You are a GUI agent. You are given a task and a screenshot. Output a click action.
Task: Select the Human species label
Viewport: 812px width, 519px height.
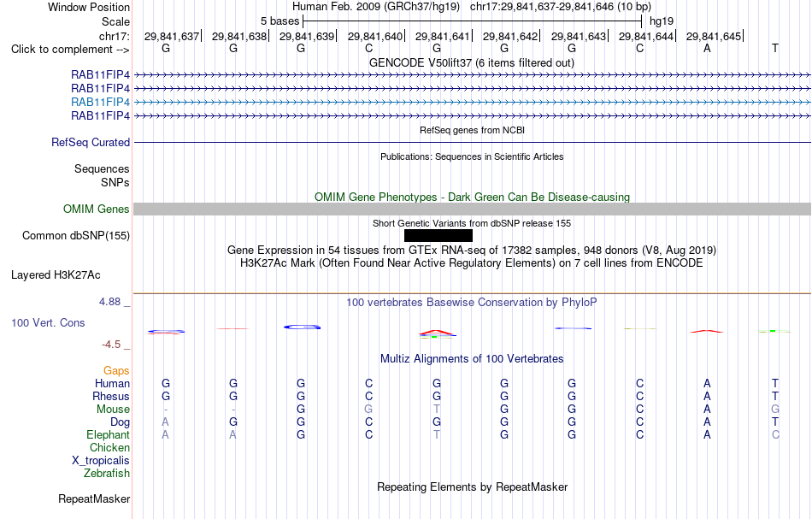click(x=112, y=383)
